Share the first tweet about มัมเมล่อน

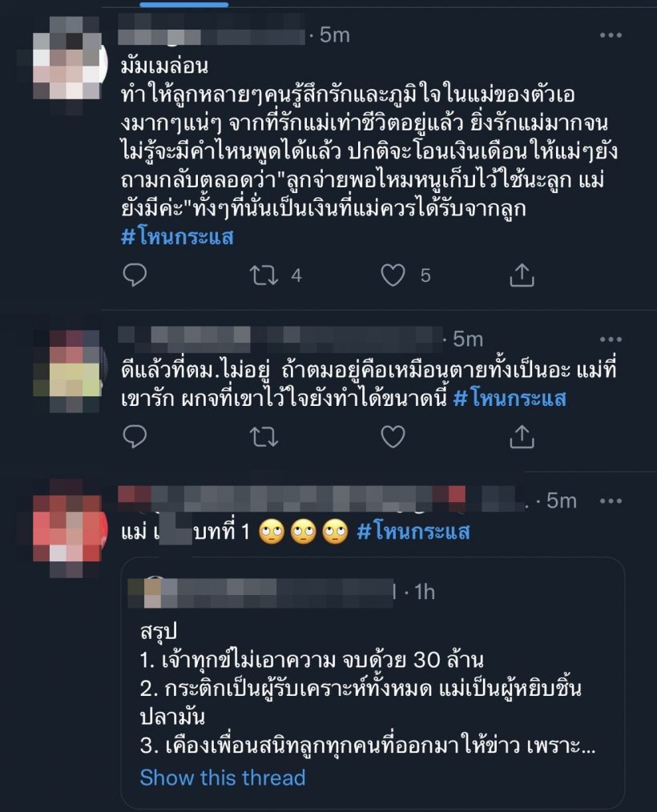click(522, 275)
